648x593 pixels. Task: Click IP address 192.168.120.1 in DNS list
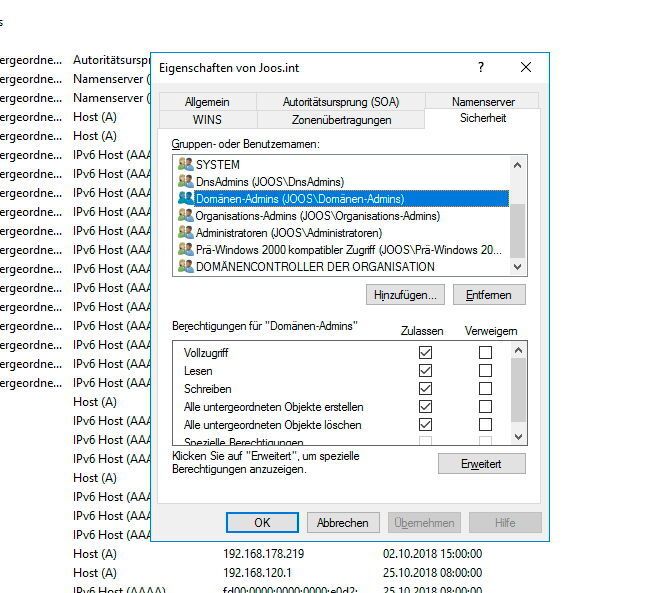click(257, 572)
